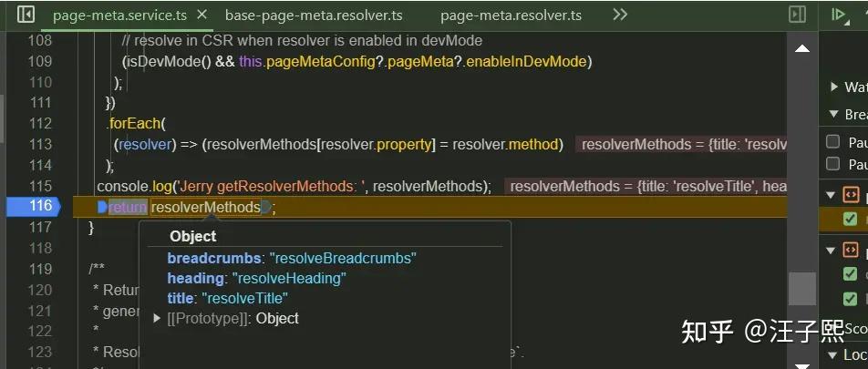This screenshot has height=369, width=868.
Task: Click the return keyword on line 116
Action: [x=128, y=208]
